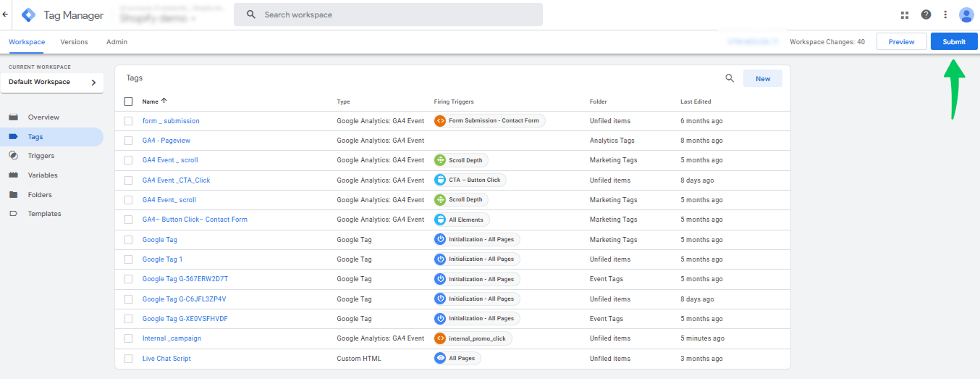Open the Google Tag 1 link

(x=162, y=259)
